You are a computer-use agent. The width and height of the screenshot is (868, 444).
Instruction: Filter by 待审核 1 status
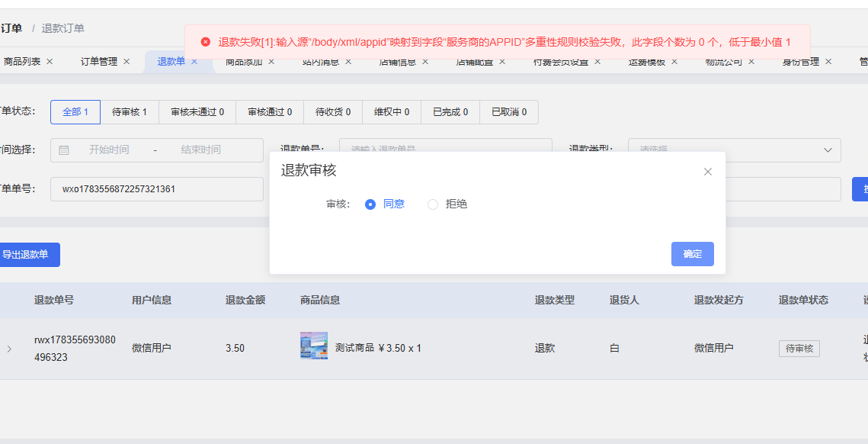pyautogui.click(x=130, y=112)
